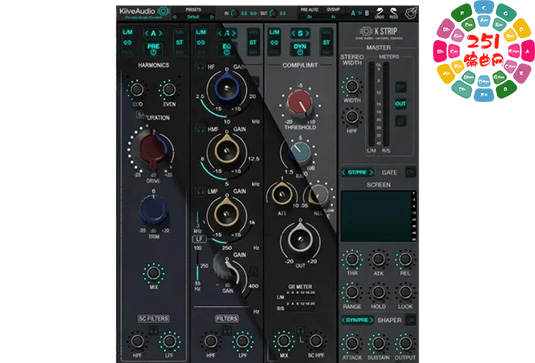The width and height of the screenshot is (535, 363).
Task: Click the ODD harmonics knob
Action: coord(137,90)
